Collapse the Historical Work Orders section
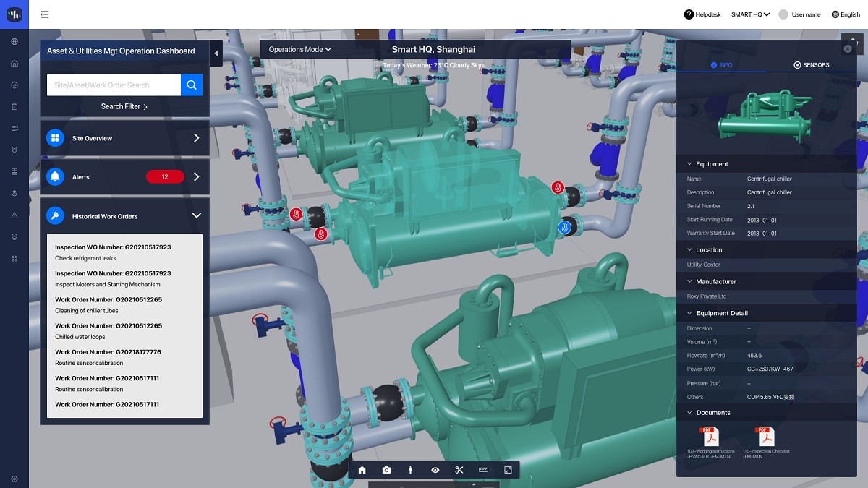The image size is (868, 488). point(196,215)
